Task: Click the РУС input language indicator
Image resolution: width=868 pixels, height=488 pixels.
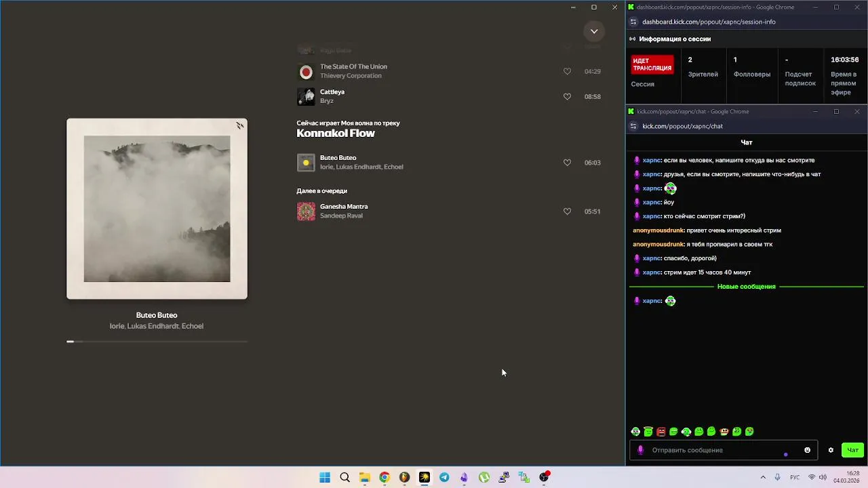Action: coord(795,478)
